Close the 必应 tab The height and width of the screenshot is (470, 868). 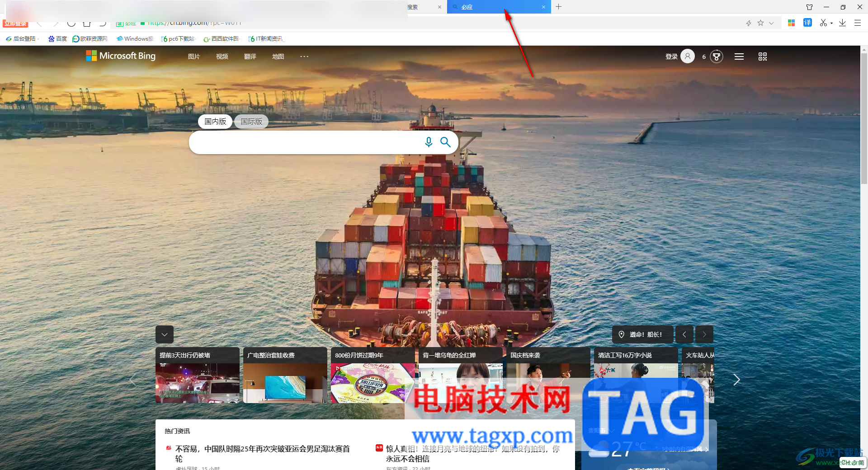click(x=543, y=7)
